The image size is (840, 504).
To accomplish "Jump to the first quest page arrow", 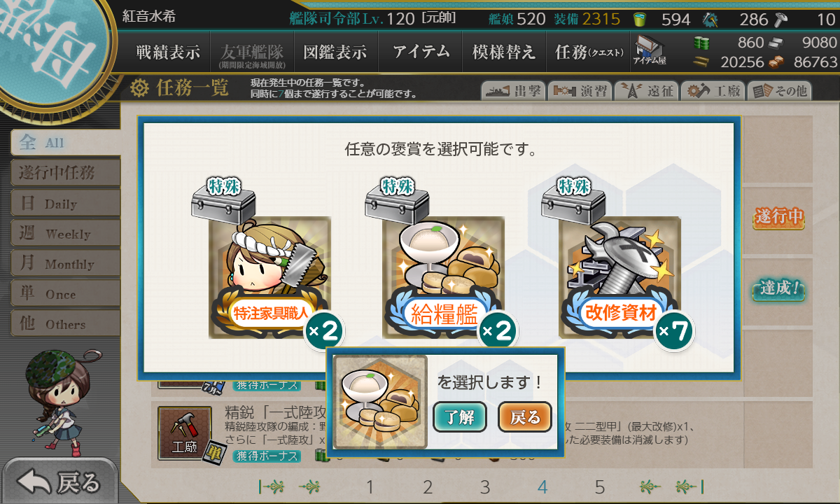I will coord(272,486).
